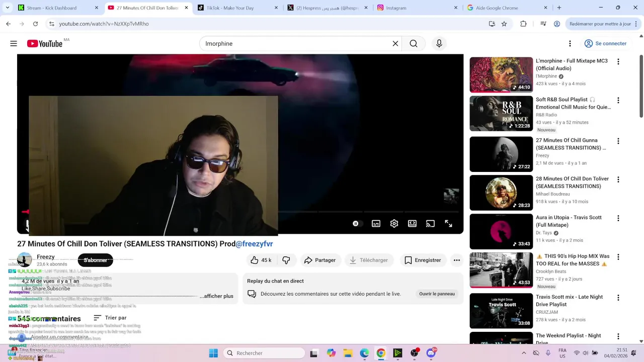Image resolution: width=644 pixels, height=362 pixels.
Task: Open more actions menu beside Enregistrer
Action: coord(457,260)
